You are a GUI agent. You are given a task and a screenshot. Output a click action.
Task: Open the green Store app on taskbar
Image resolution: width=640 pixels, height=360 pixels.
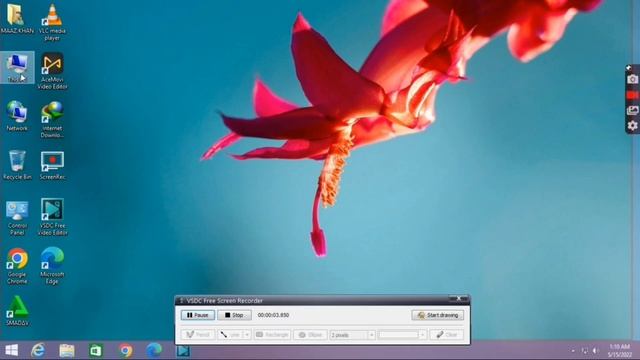click(96, 350)
